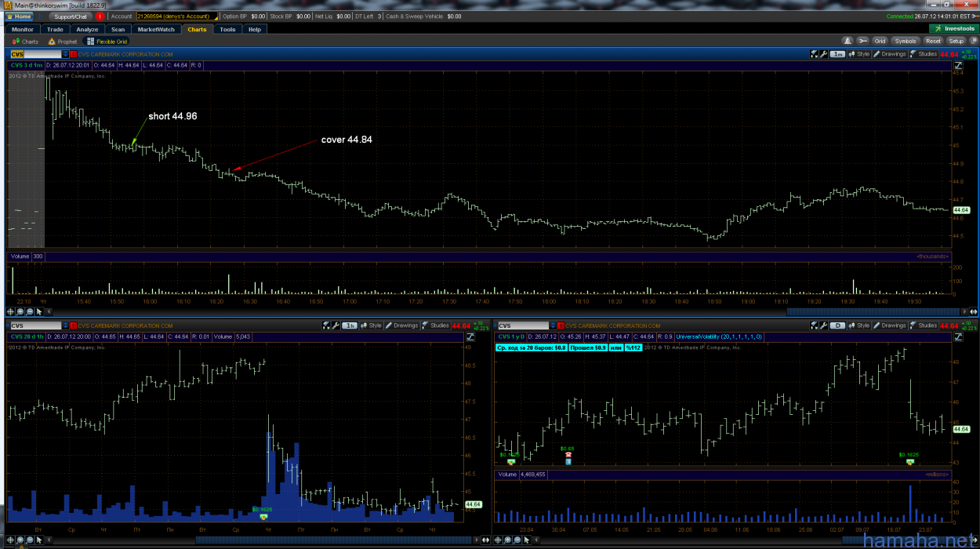
Task: Open the Drawings menu on the daily chart
Action: tap(890, 325)
